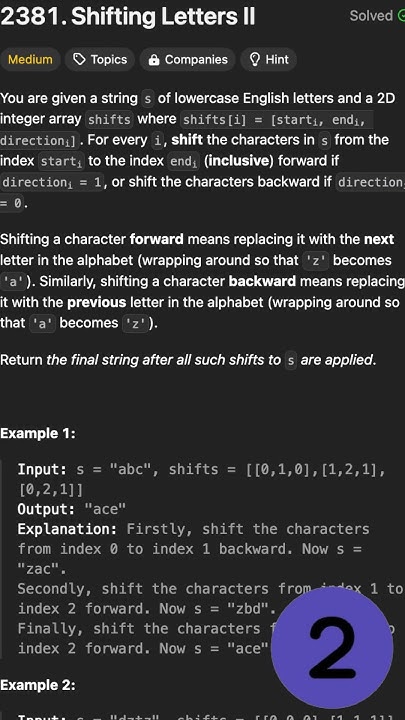Click the Input s = "abc" line

201,479
